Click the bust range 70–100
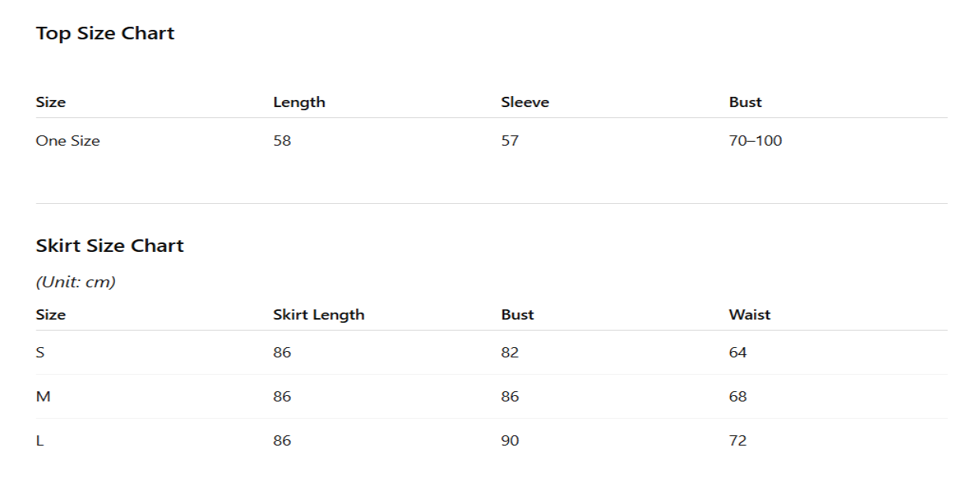 (x=755, y=141)
